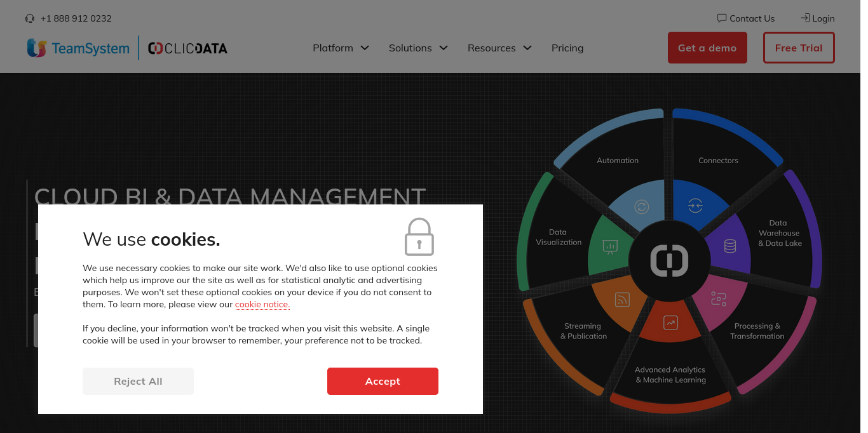This screenshot has height=433, width=868.
Task: Click the Login arrow icon
Action: [805, 18]
